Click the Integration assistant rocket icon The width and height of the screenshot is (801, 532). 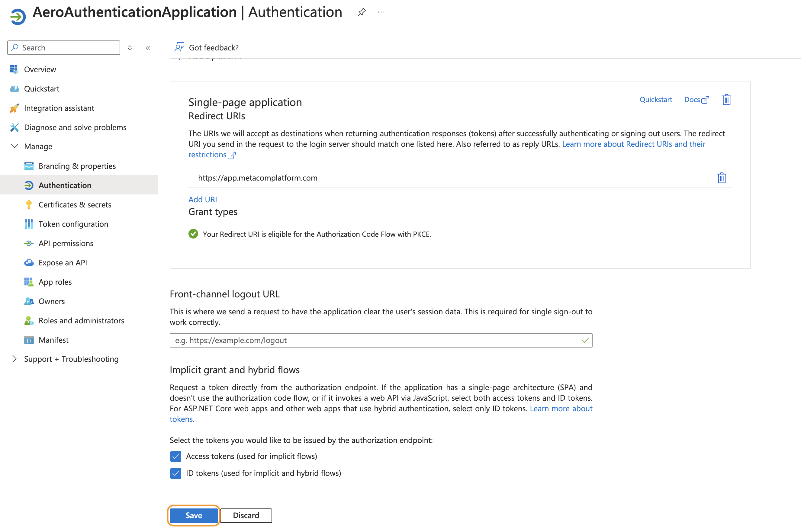14,108
